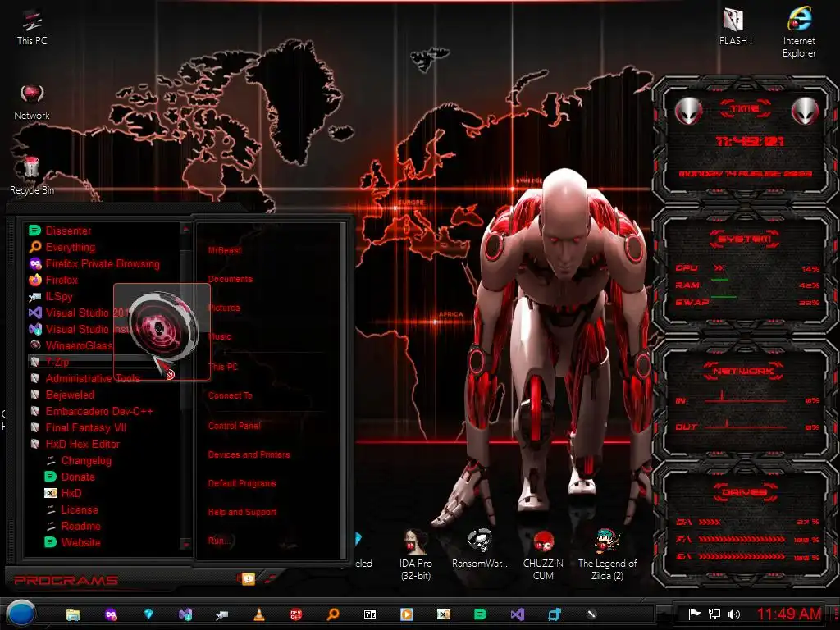Open the 7z icon on the taskbar
The width and height of the screenshot is (840, 630).
(370, 614)
